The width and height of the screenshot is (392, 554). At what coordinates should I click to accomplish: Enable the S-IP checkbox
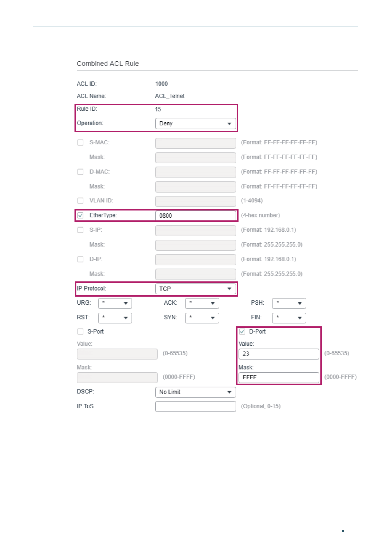(80, 230)
